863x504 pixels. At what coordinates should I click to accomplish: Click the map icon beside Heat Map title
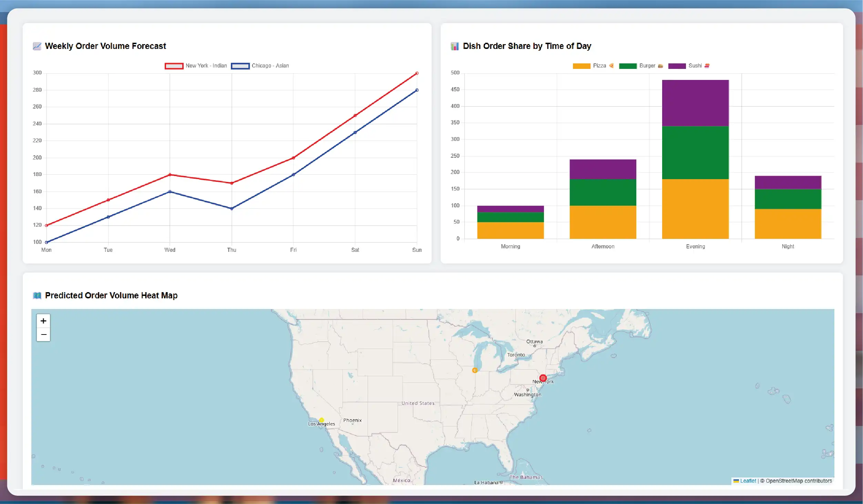37,296
